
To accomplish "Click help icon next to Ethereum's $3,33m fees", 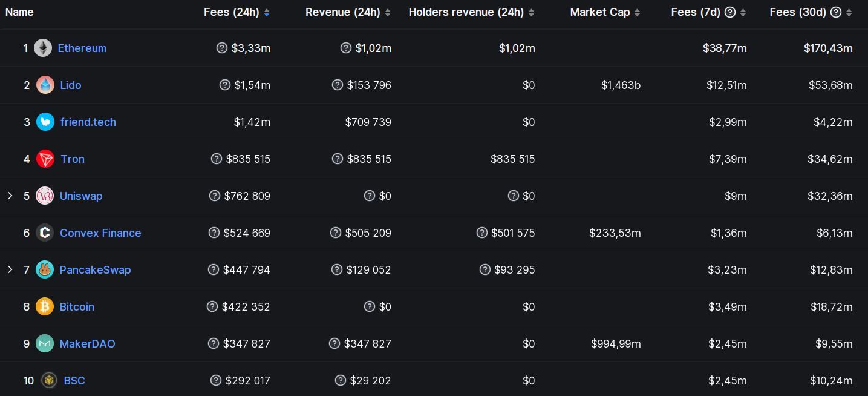I will tap(222, 48).
